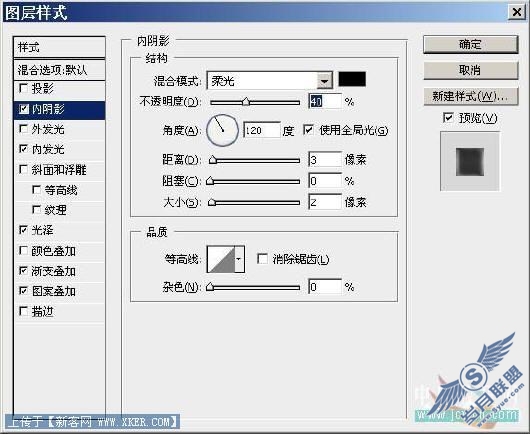Click the angle dial control
Screen dimensions: 530x434
click(222, 130)
